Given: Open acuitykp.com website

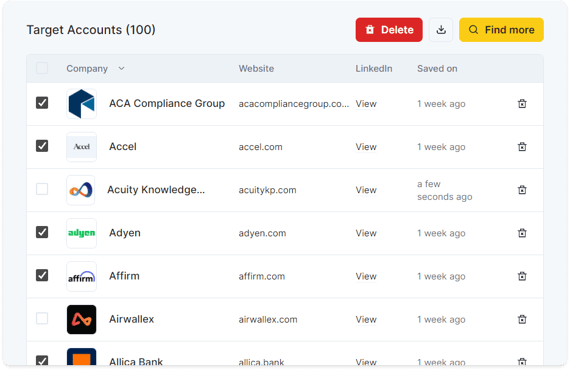Looking at the screenshot, I should point(267,190).
